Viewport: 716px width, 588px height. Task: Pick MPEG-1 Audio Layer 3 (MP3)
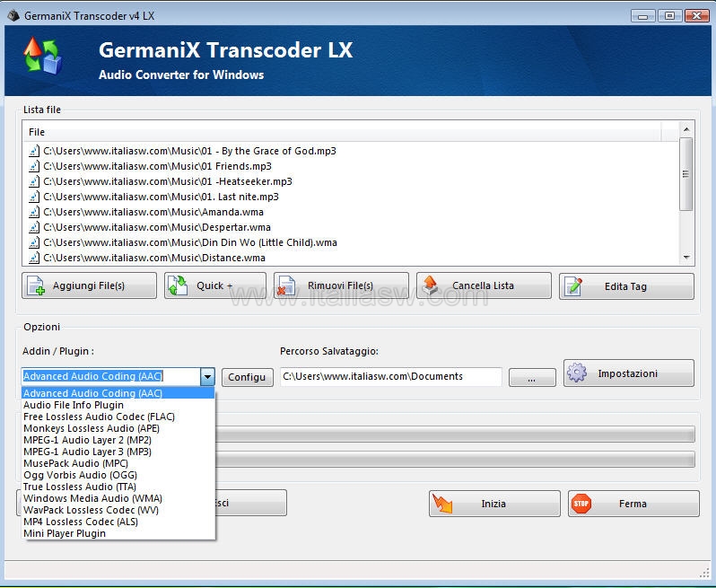118,452
